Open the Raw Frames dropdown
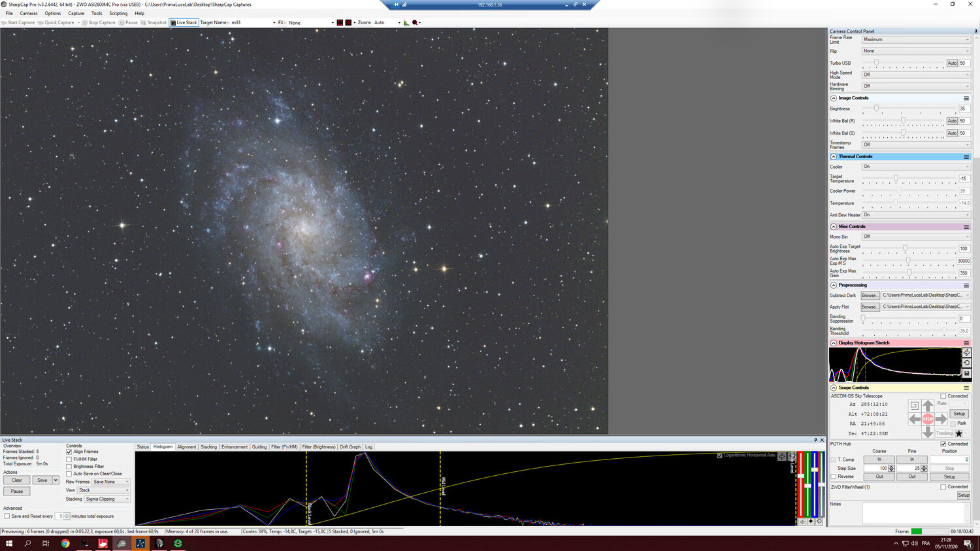The width and height of the screenshot is (980, 551). [111, 482]
